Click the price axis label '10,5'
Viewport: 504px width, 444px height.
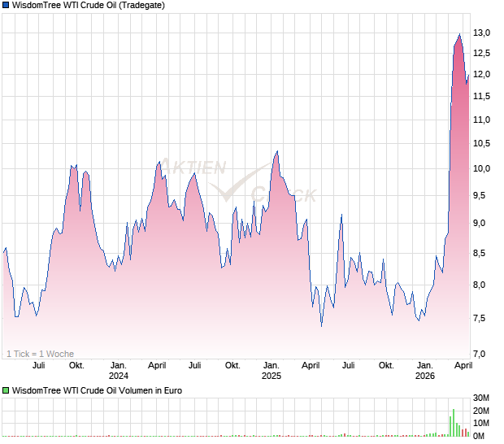[481, 143]
